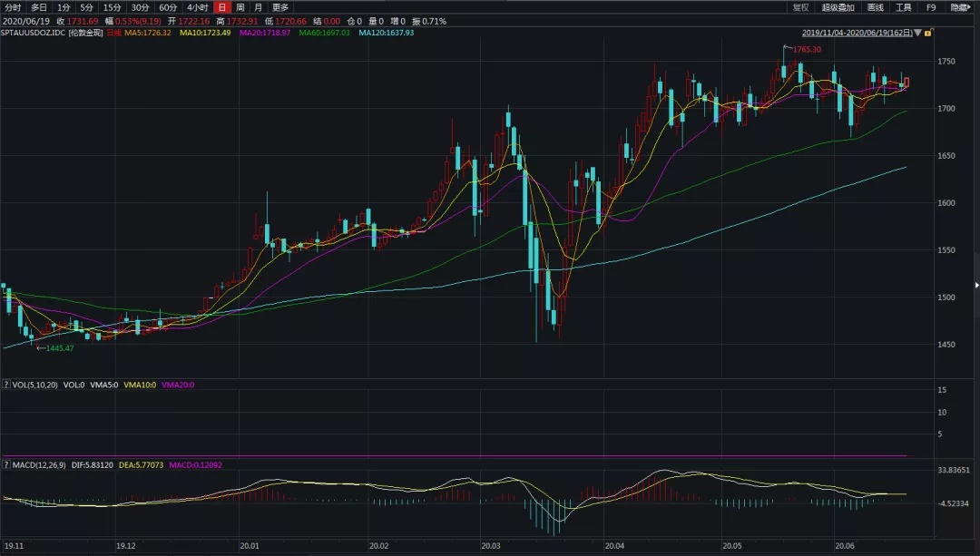Click the MA5:1726.32 indicator label
This screenshot has height=556, width=980.
[148, 33]
